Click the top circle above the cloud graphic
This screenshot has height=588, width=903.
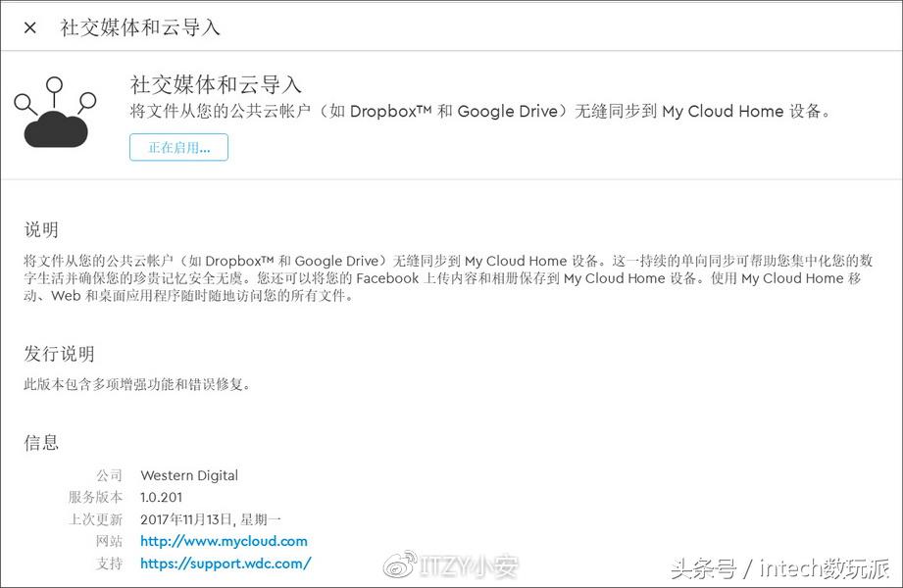click(55, 83)
